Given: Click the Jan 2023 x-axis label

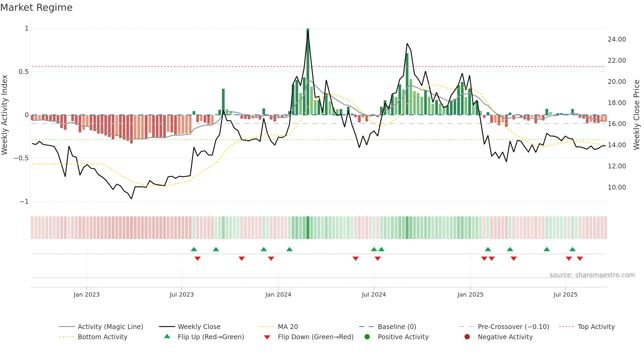Looking at the screenshot, I should [x=86, y=294].
